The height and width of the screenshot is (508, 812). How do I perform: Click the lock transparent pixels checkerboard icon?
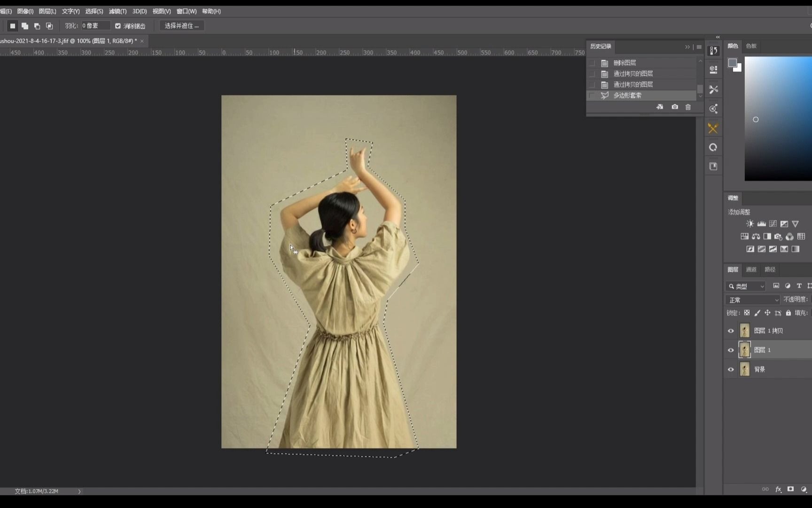[x=747, y=312]
